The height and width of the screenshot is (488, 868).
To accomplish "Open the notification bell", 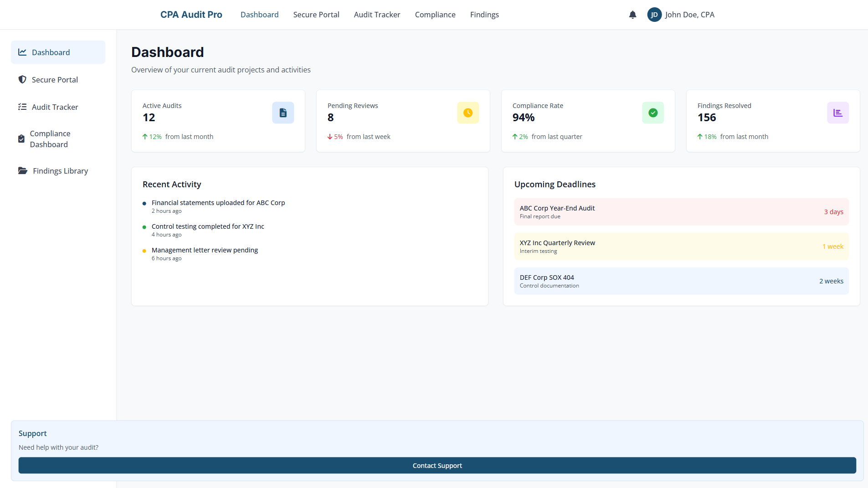I will pos(633,15).
